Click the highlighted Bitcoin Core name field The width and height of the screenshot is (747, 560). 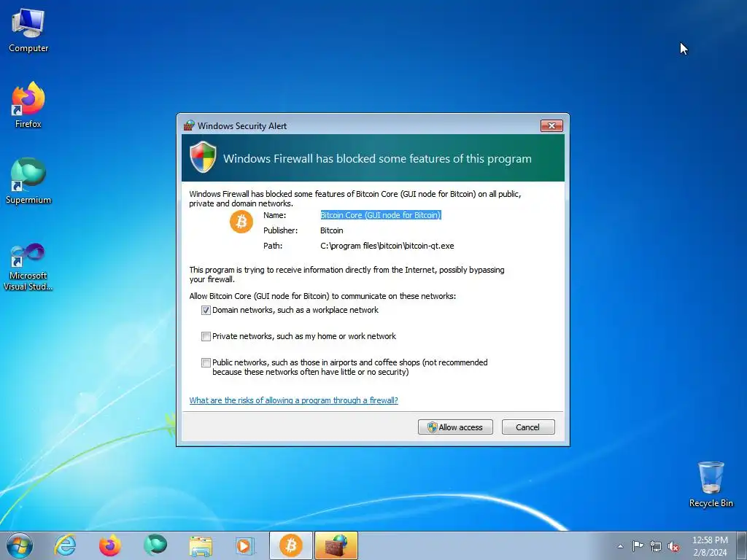(x=381, y=215)
